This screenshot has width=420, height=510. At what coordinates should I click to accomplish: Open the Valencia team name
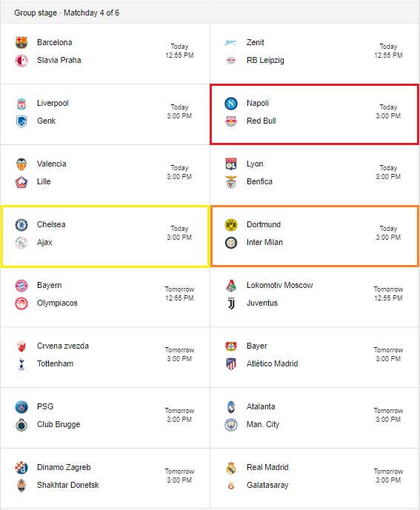click(51, 164)
